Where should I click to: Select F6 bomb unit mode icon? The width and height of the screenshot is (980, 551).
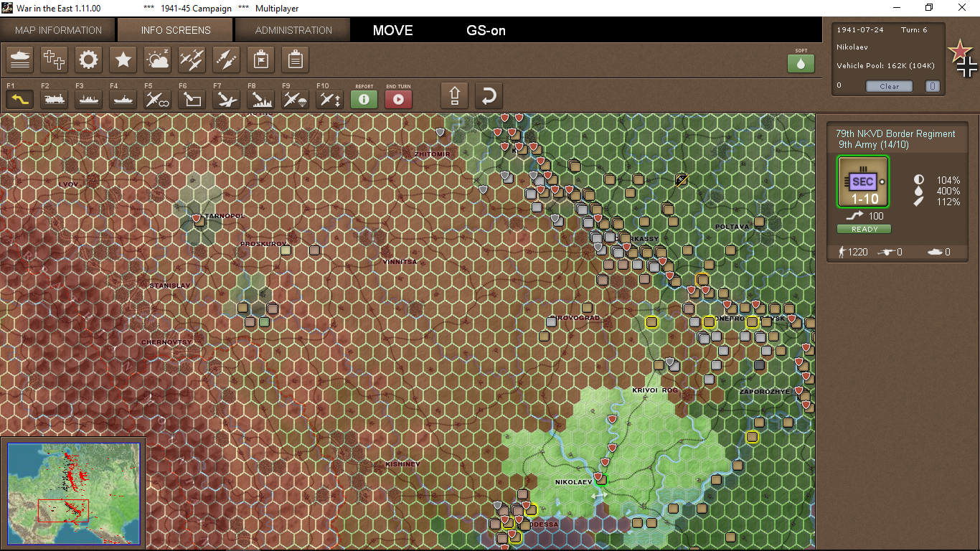point(192,99)
